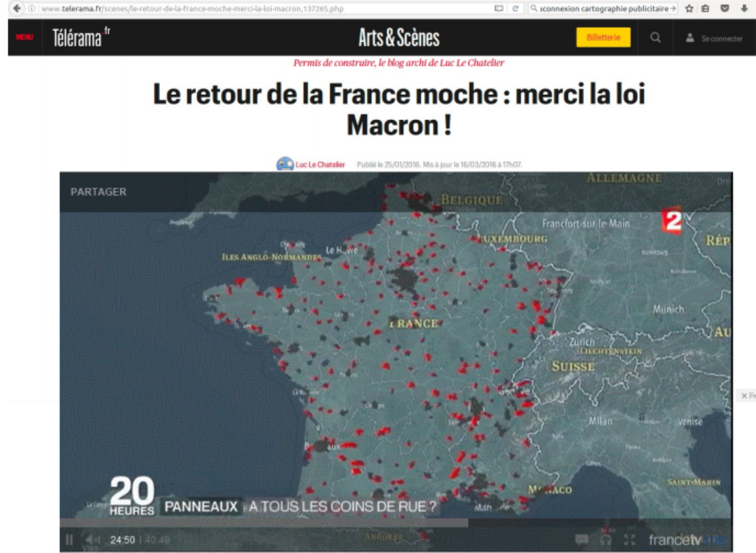The width and height of the screenshot is (756, 553).
Task: Open the red MENU
Action: pos(25,37)
